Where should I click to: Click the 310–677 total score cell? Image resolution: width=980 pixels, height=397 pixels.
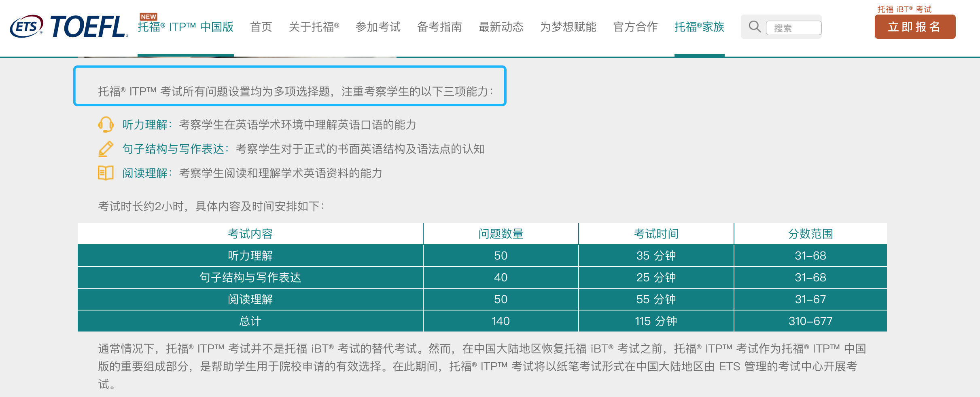(810, 321)
